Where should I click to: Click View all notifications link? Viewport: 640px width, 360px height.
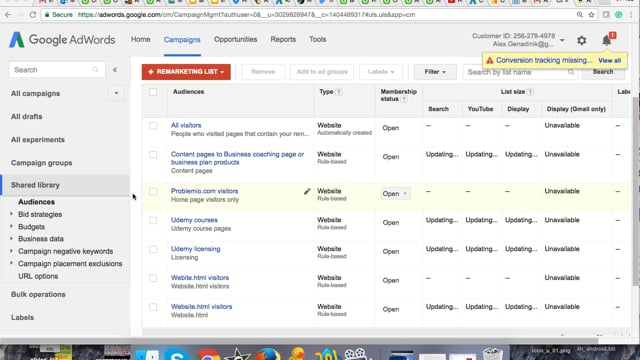(609, 60)
